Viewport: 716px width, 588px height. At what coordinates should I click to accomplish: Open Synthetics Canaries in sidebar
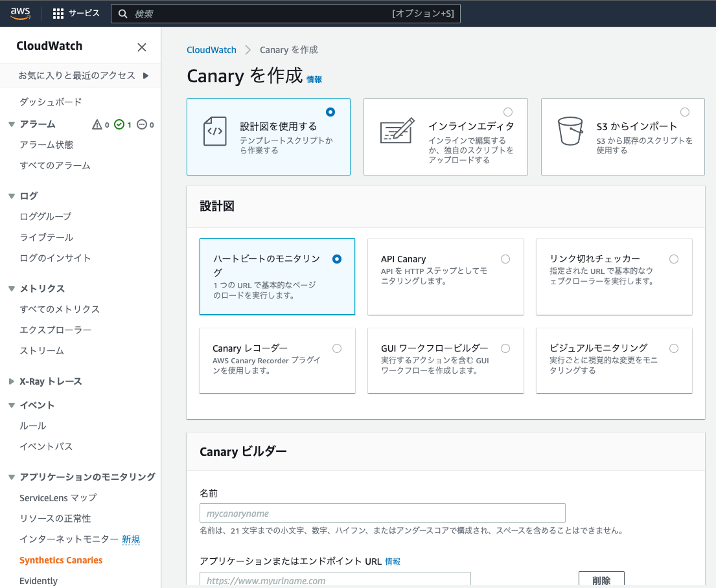coord(61,560)
